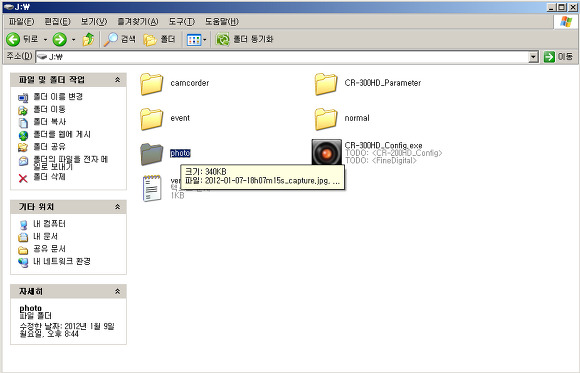Click 폴더 동기화 folder sync button
Screen dimensions: 580x373
[245, 39]
